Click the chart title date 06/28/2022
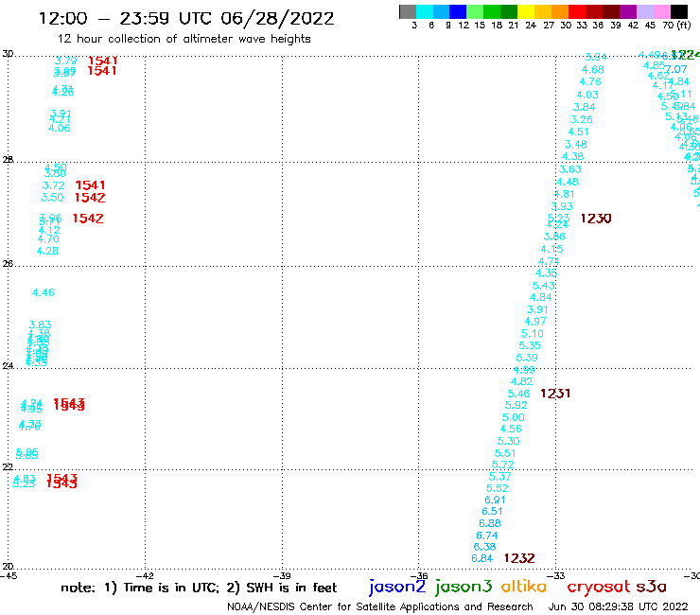This screenshot has width=700, height=615. click(x=277, y=19)
